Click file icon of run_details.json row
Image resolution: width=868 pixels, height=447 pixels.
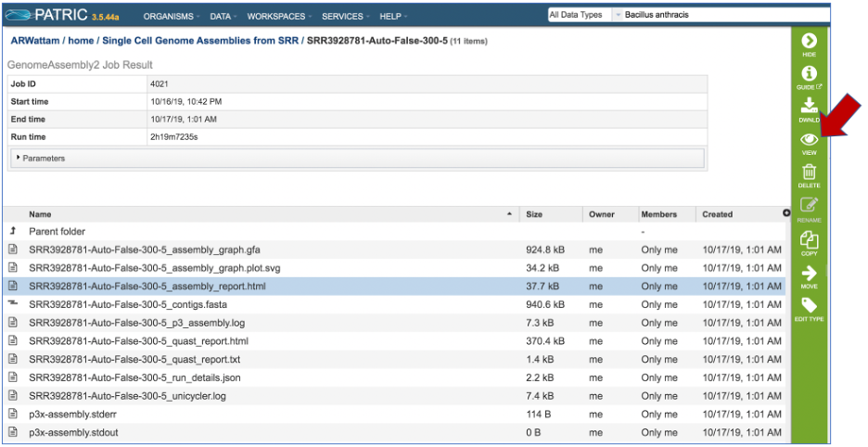pos(13,377)
